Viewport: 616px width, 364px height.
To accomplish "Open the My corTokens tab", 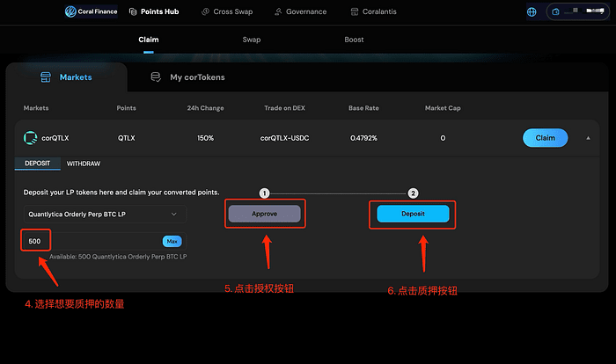I will tap(188, 77).
